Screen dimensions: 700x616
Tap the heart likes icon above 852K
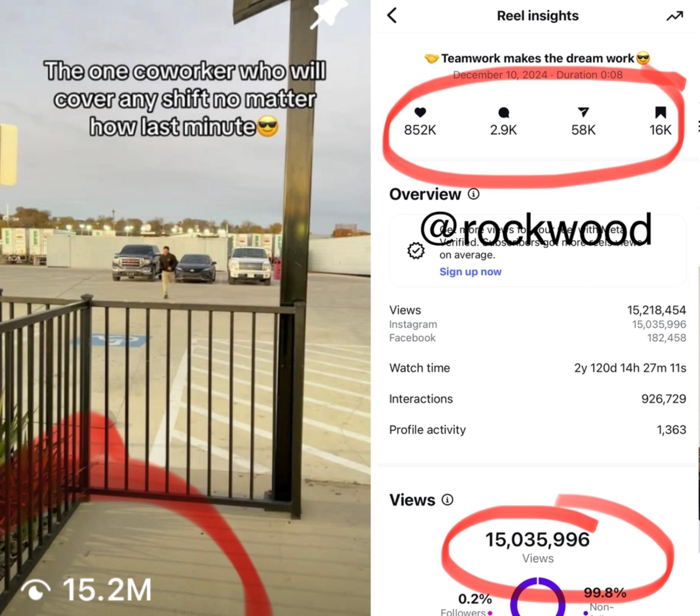[x=420, y=112]
